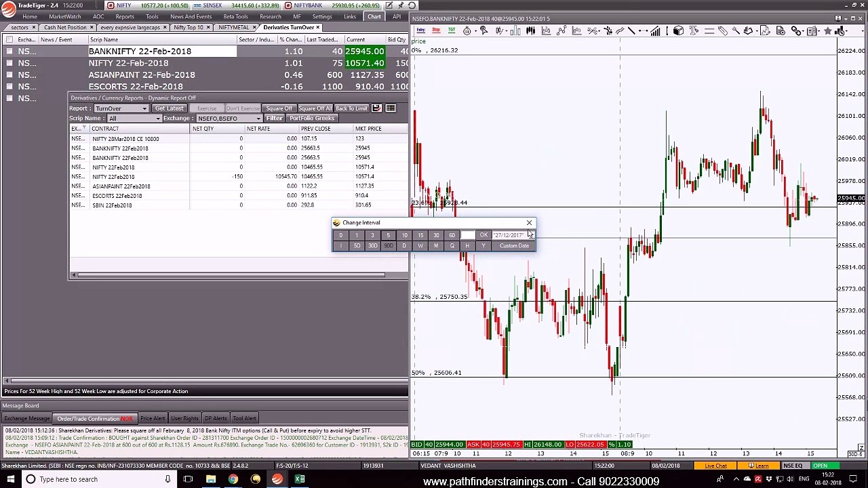The height and width of the screenshot is (488, 868).
Task: Click the Square Off button
Action: tap(279, 108)
